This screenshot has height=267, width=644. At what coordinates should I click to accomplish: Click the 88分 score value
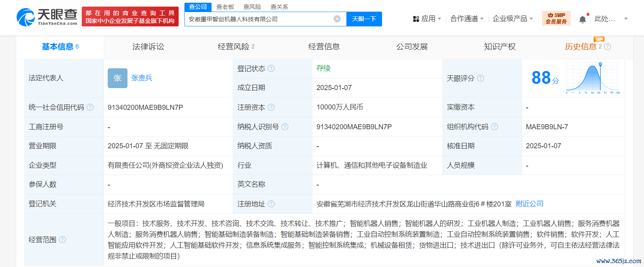coord(546,78)
